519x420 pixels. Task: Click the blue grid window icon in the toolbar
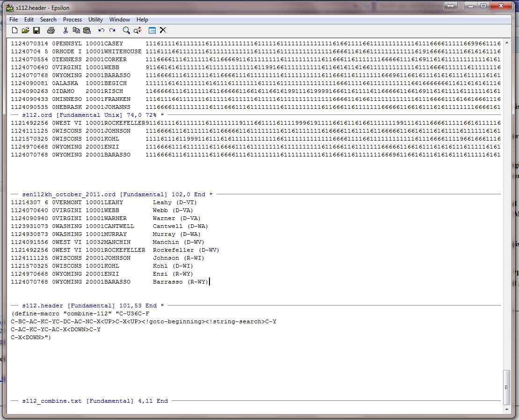[152, 30]
